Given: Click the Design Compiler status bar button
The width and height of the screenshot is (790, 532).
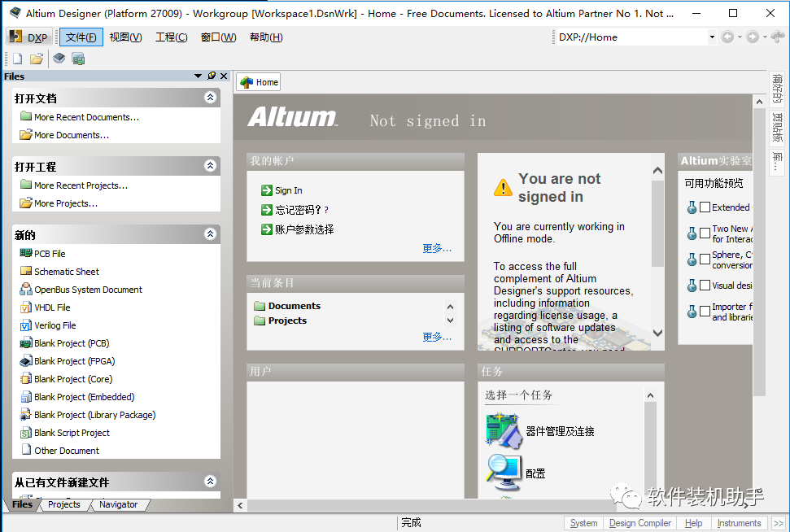Looking at the screenshot, I should pyautogui.click(x=639, y=523).
